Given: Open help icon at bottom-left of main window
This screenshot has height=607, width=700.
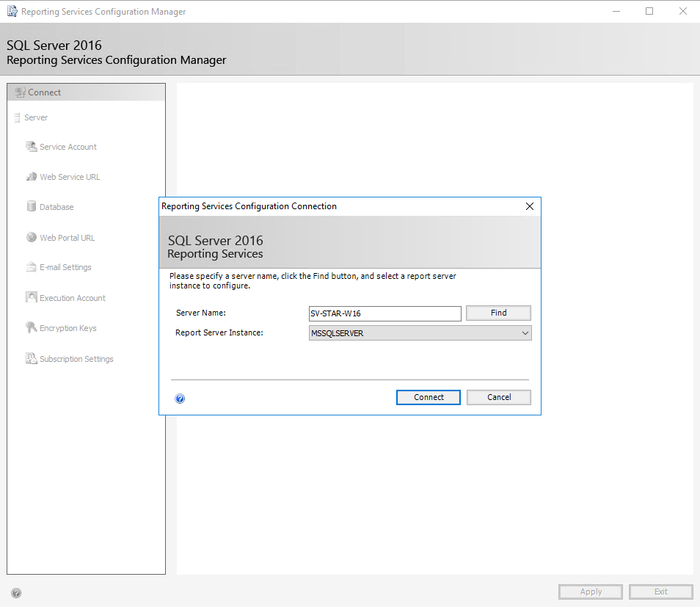Looking at the screenshot, I should pyautogui.click(x=16, y=593).
